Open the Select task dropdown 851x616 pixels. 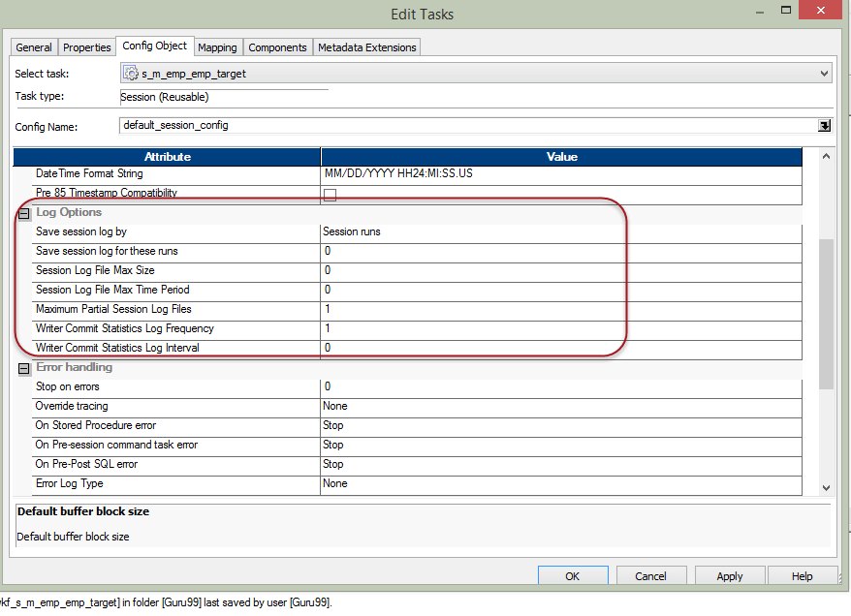coord(824,74)
